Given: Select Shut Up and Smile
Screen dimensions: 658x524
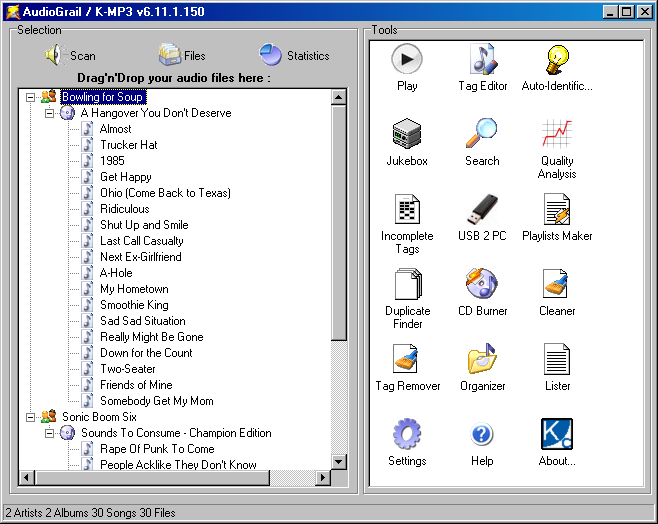Looking at the screenshot, I should (x=144, y=224).
